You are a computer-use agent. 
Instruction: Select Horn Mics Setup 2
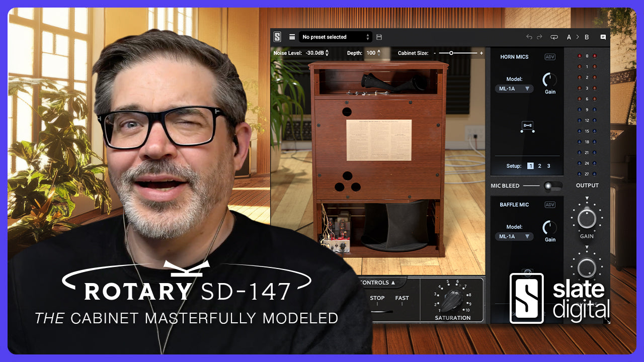coord(540,166)
